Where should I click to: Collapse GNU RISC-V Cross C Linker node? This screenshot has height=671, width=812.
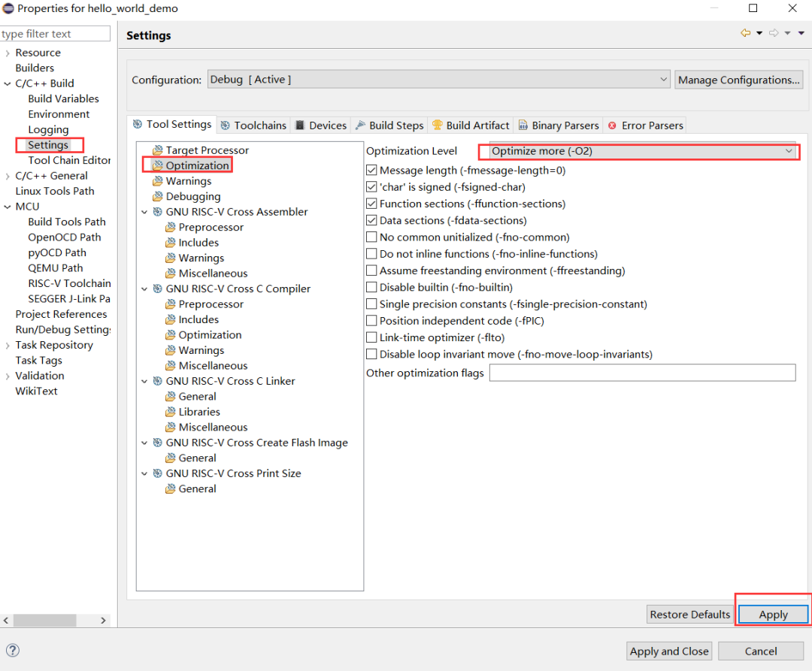tap(144, 381)
